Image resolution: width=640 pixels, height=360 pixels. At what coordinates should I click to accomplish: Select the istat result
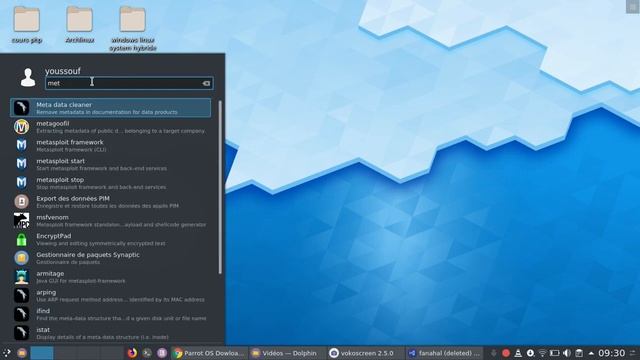click(x=111, y=333)
